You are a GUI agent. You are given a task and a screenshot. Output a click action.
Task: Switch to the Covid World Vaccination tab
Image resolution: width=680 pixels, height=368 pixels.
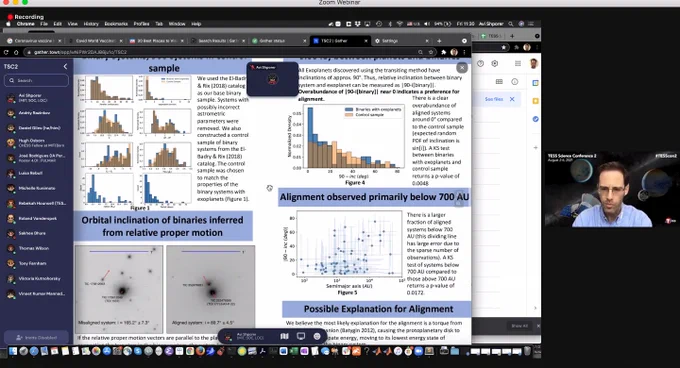pyautogui.click(x=95, y=41)
